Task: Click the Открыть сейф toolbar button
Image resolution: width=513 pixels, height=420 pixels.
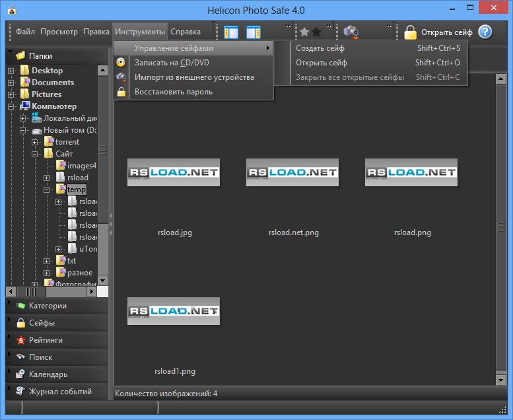Action: (x=438, y=32)
